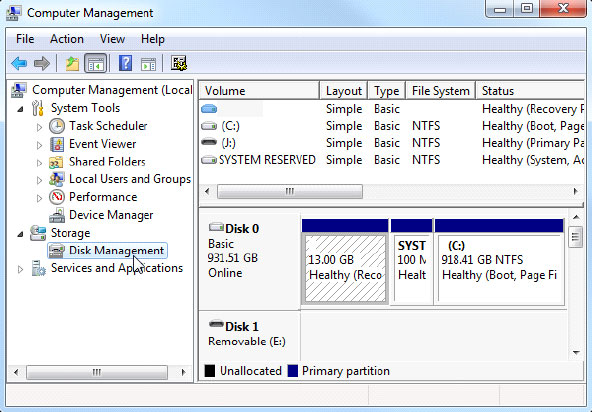This screenshot has height=412, width=592.
Task: Sort by the File System column header
Action: pyautogui.click(x=440, y=91)
